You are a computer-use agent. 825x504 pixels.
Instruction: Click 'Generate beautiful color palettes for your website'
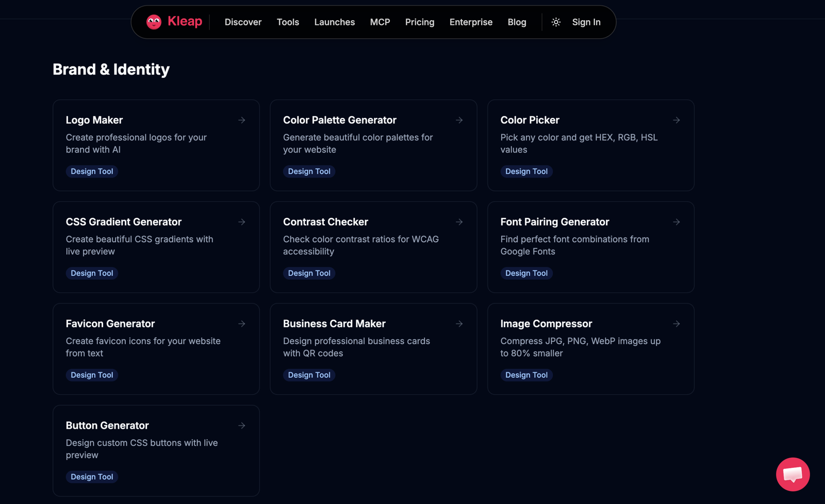point(358,144)
